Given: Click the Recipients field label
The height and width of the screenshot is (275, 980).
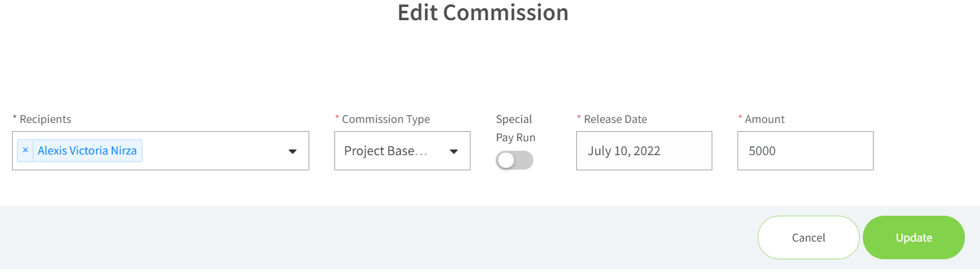Looking at the screenshot, I should click(x=42, y=119).
